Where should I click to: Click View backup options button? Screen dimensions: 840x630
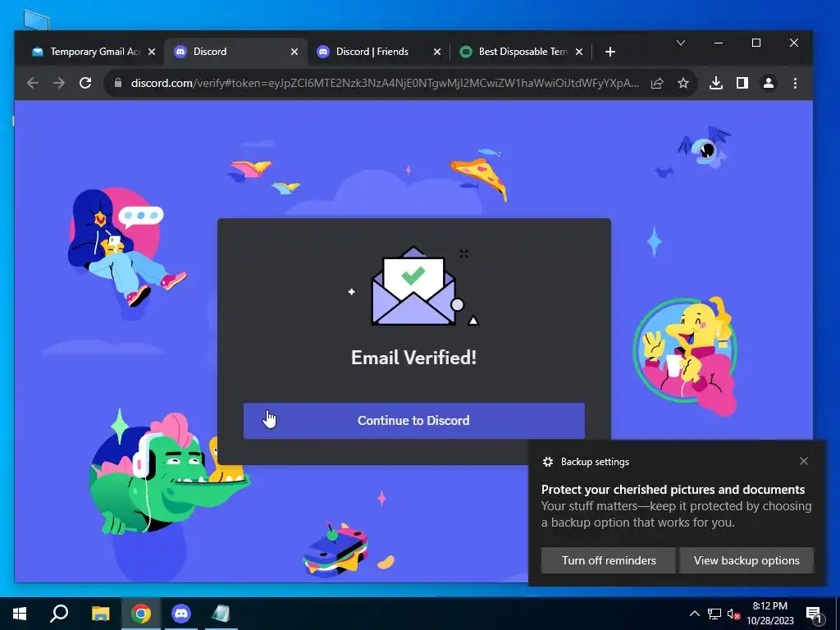click(x=746, y=560)
